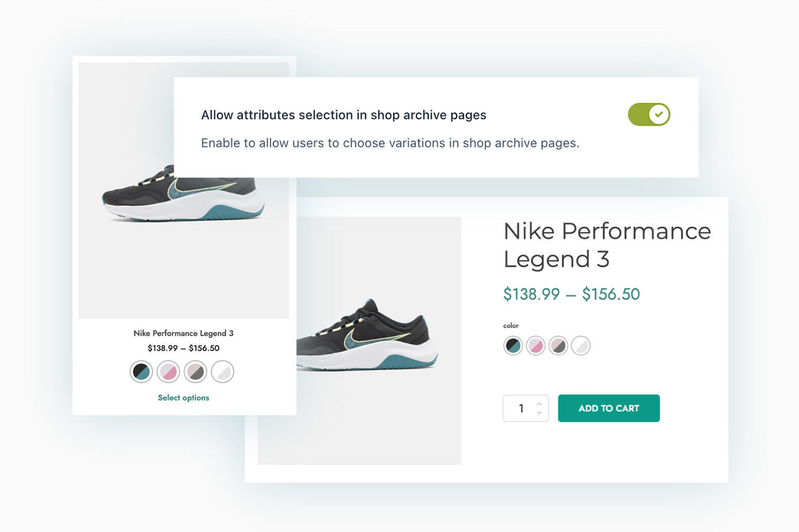Click the ADD TO CART button
Viewport: 799px width, 532px height.
(x=609, y=408)
